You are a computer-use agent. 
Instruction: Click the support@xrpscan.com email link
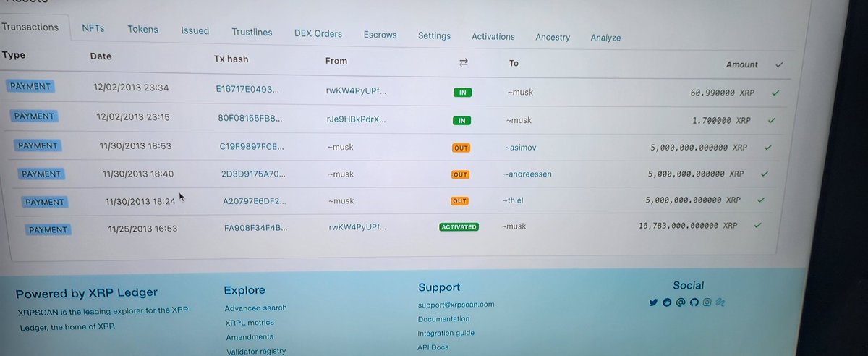click(x=456, y=305)
